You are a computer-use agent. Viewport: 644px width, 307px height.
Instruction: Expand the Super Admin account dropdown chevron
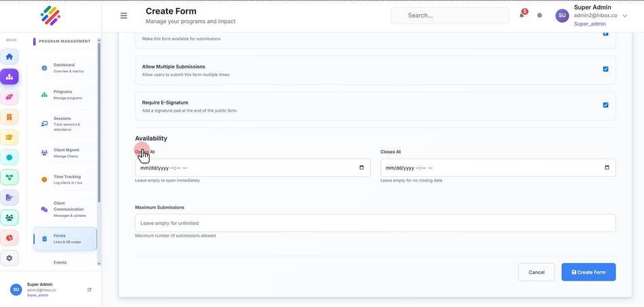[625, 16]
